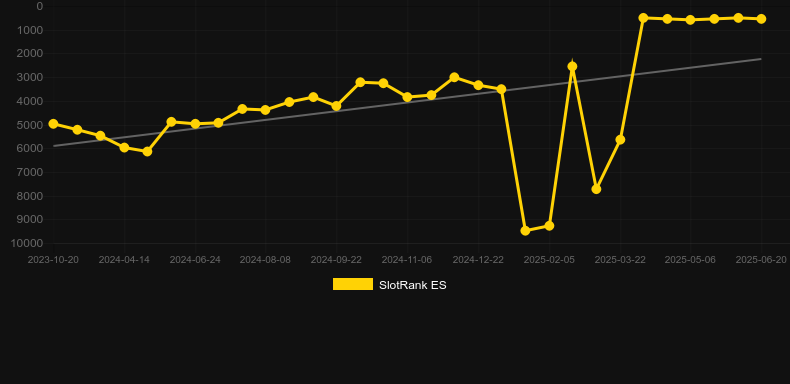Click the x-axis label 2025-03-22
This screenshot has width=790, height=384.
click(620, 260)
